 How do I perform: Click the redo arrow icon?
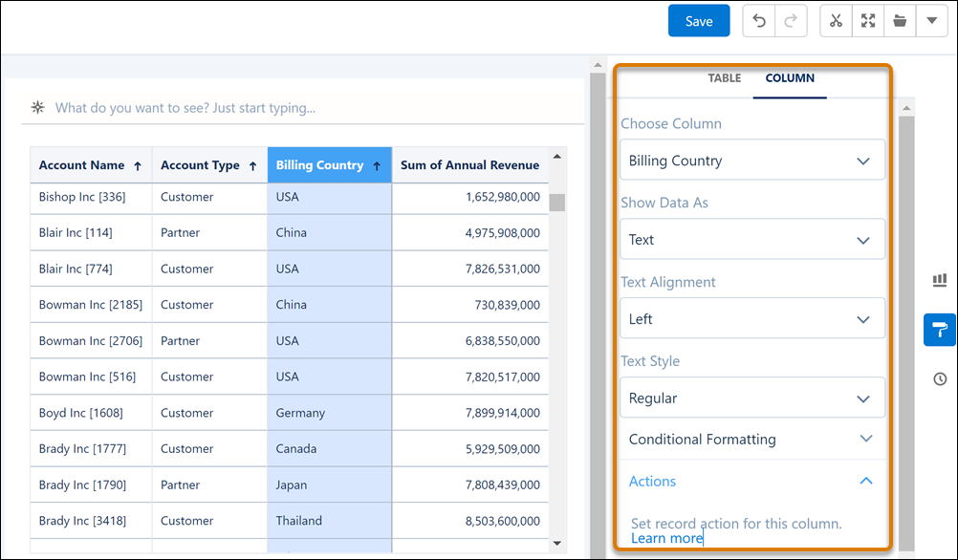(791, 21)
